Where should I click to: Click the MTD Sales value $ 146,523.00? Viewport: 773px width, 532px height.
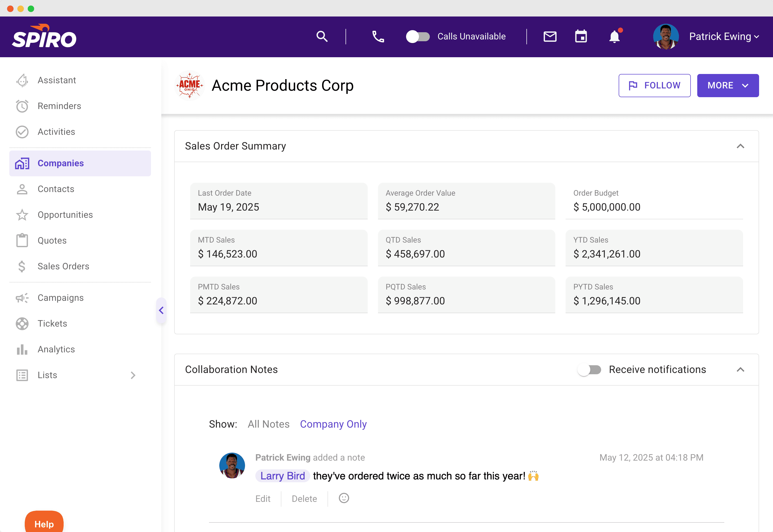[228, 254]
